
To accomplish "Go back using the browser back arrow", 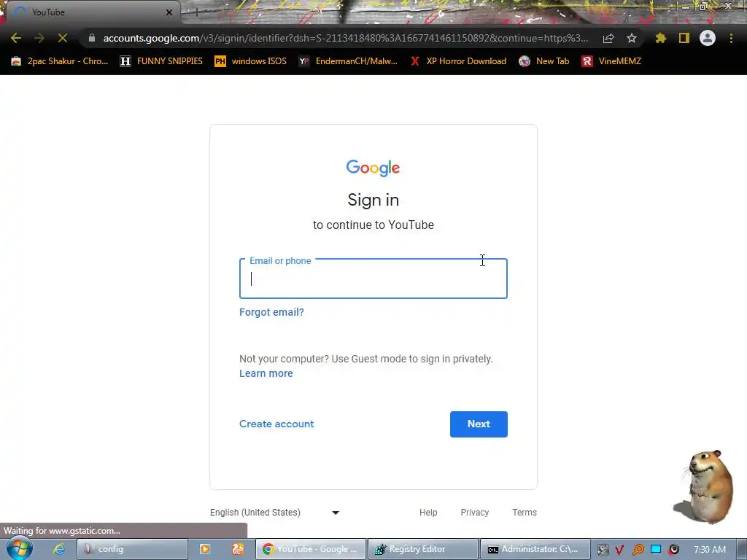I will coord(16,38).
